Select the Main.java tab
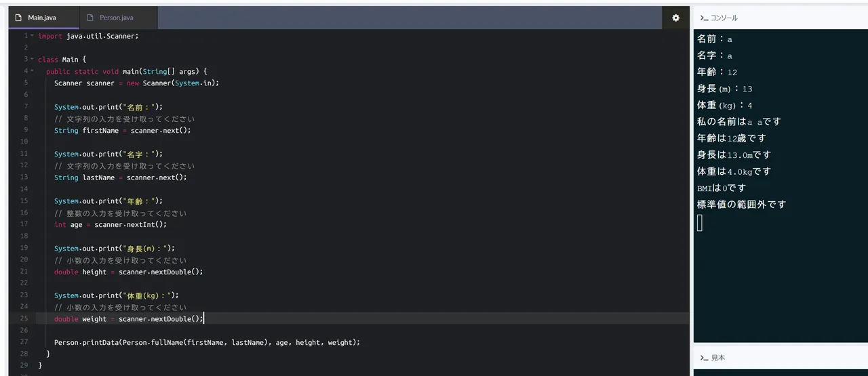Viewport: 868px width, 376px height. 41,18
